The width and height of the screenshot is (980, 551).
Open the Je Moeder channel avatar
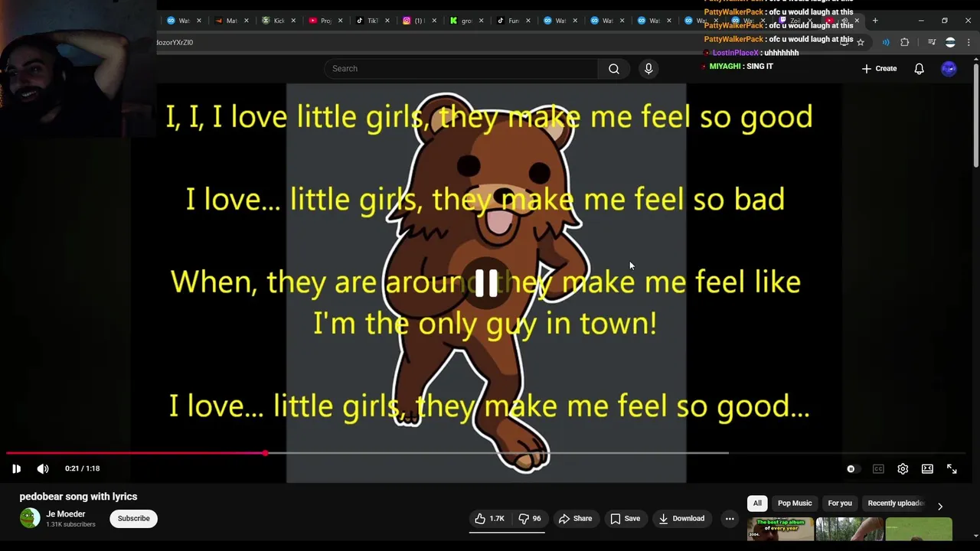(30, 518)
